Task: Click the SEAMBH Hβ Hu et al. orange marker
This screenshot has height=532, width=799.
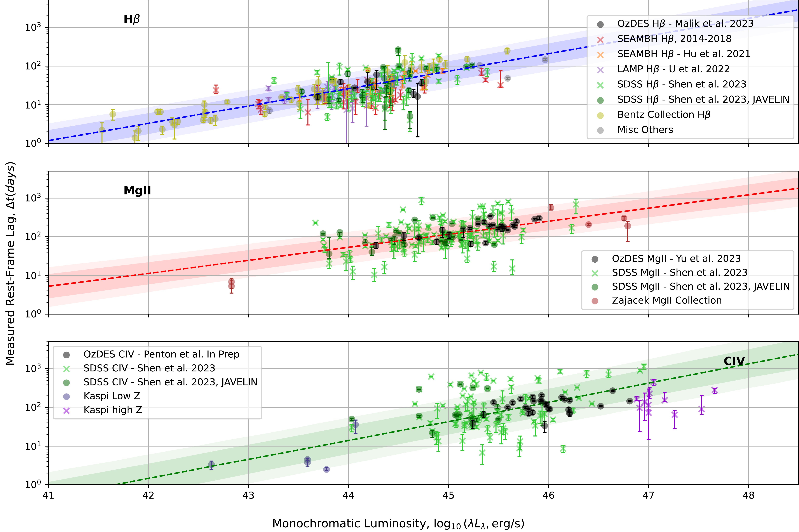Action: point(600,55)
